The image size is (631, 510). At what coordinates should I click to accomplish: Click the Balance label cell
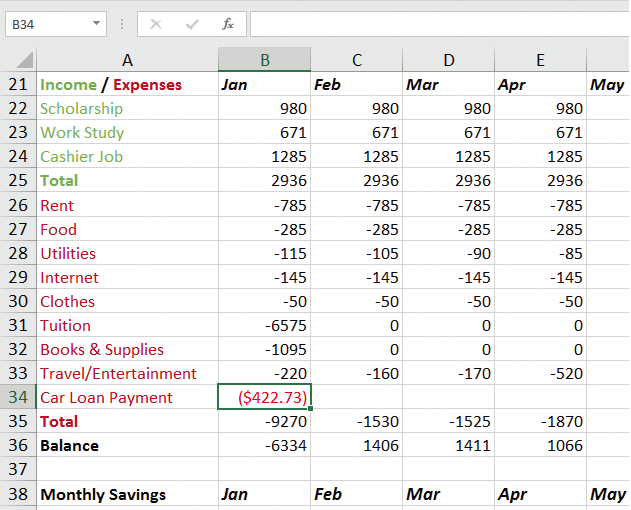tap(128, 445)
